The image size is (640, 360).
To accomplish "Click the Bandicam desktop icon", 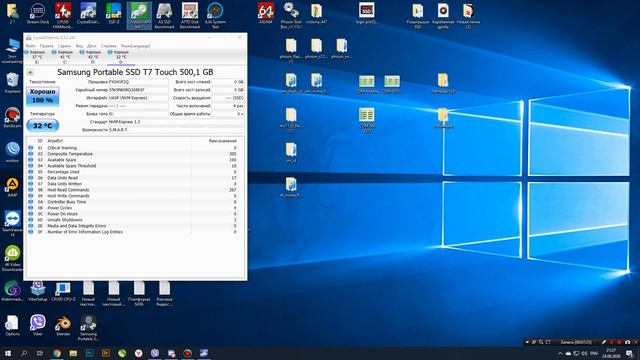I will (x=12, y=118).
